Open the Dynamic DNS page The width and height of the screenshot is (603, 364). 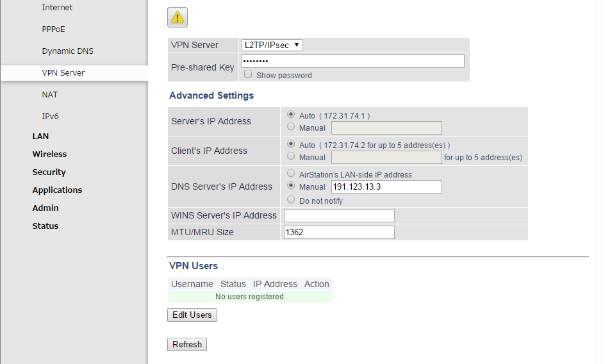tap(68, 51)
